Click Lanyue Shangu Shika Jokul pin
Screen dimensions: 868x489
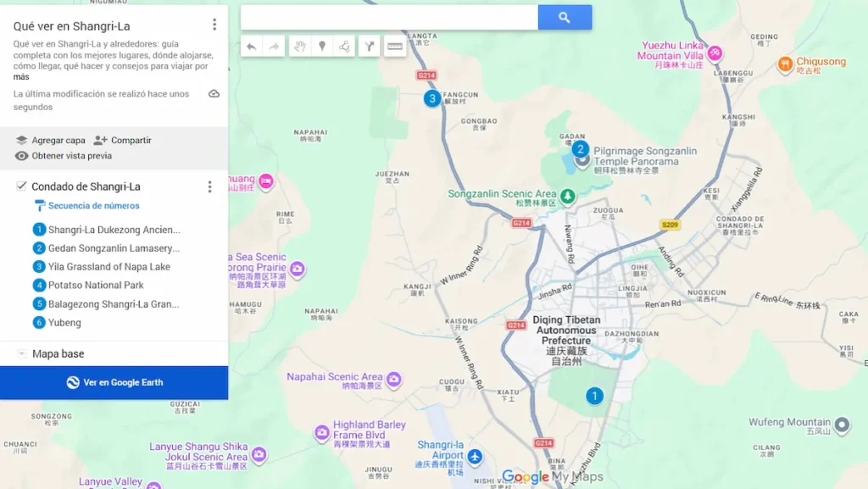coord(259,455)
